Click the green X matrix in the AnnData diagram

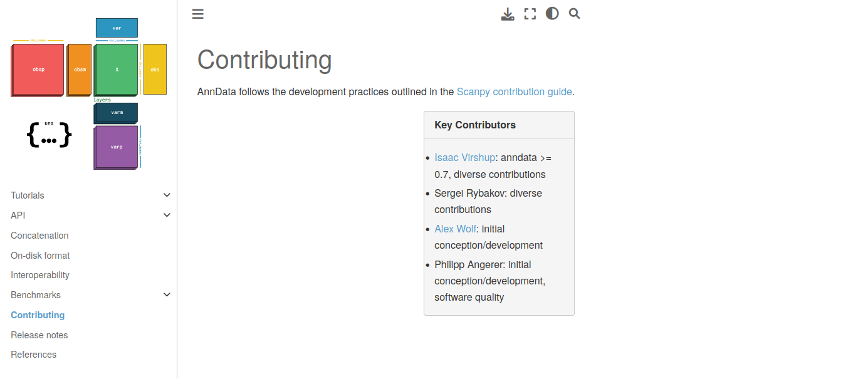click(116, 69)
